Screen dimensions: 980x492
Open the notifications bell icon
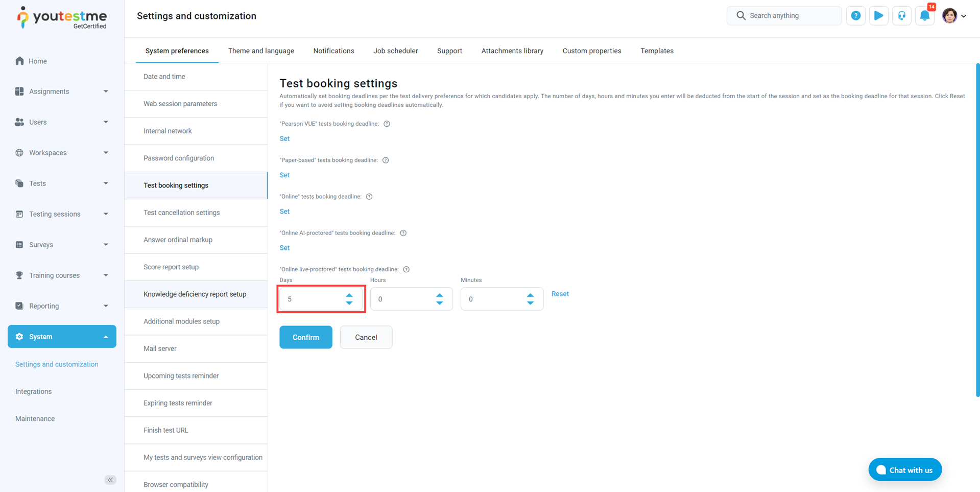(x=924, y=16)
